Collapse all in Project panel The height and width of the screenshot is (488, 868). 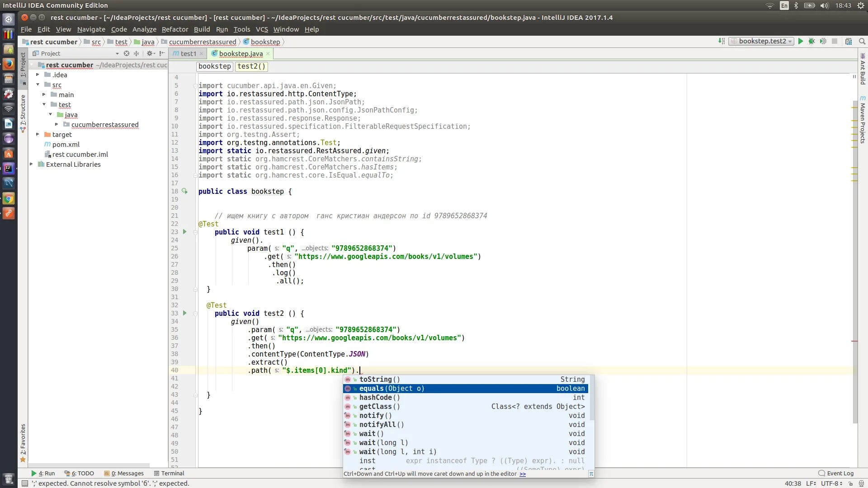[x=136, y=53]
